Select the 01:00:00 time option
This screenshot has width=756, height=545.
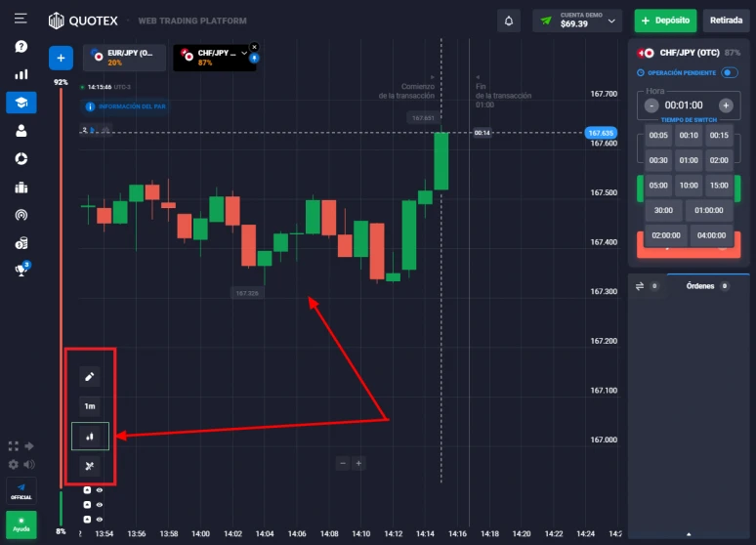(709, 210)
